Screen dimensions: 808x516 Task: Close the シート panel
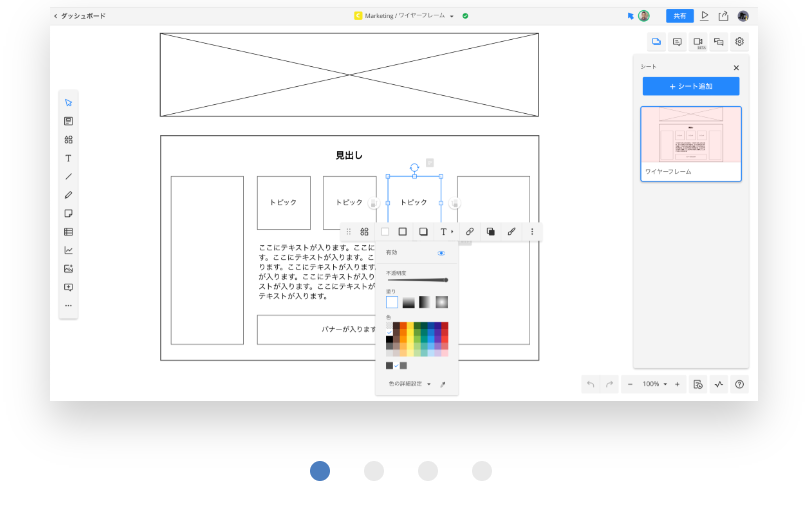point(736,68)
